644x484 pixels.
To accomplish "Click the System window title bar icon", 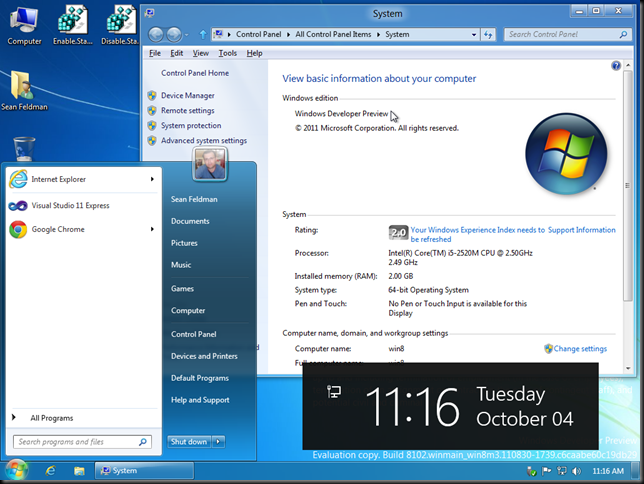I will pos(150,13).
